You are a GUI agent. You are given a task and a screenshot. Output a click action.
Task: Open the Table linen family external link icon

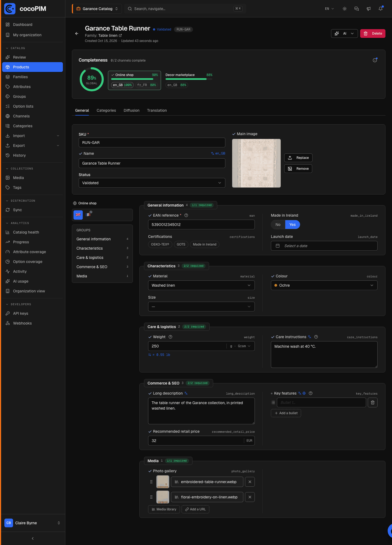tap(120, 35)
